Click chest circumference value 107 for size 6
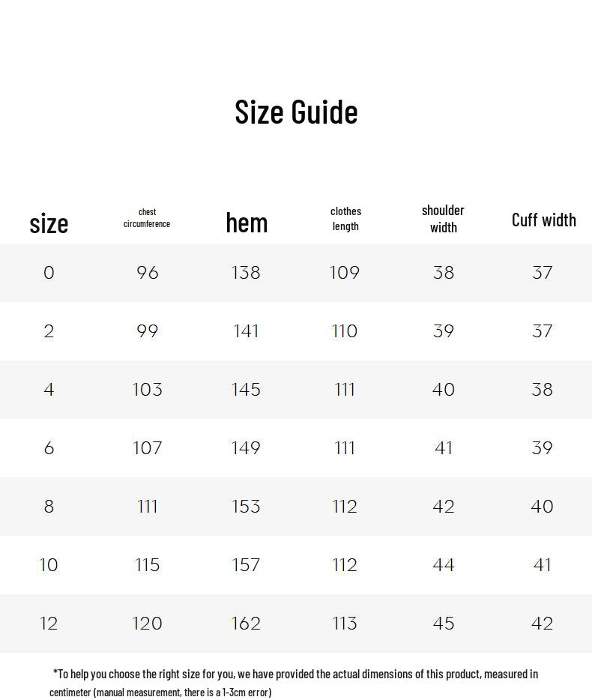 click(148, 448)
